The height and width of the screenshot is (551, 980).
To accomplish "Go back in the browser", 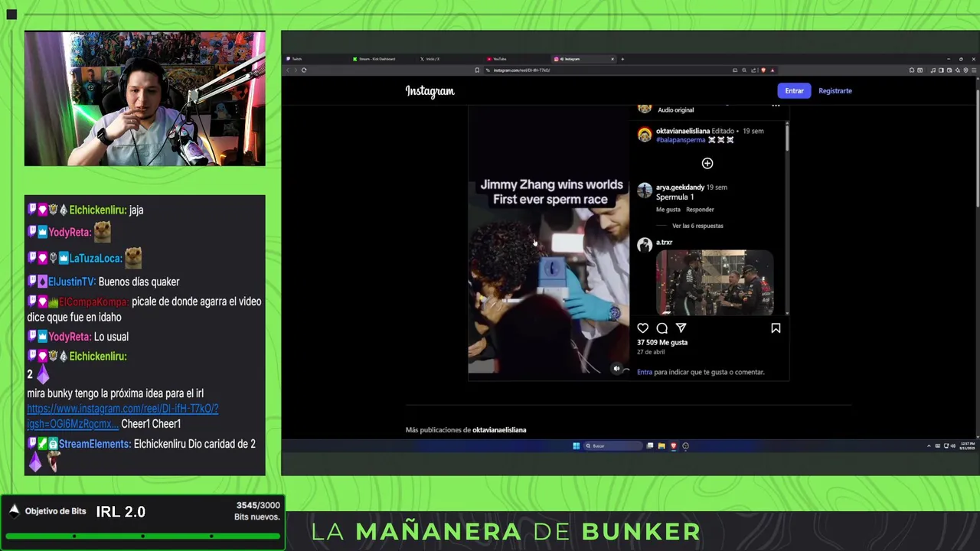I will click(288, 70).
